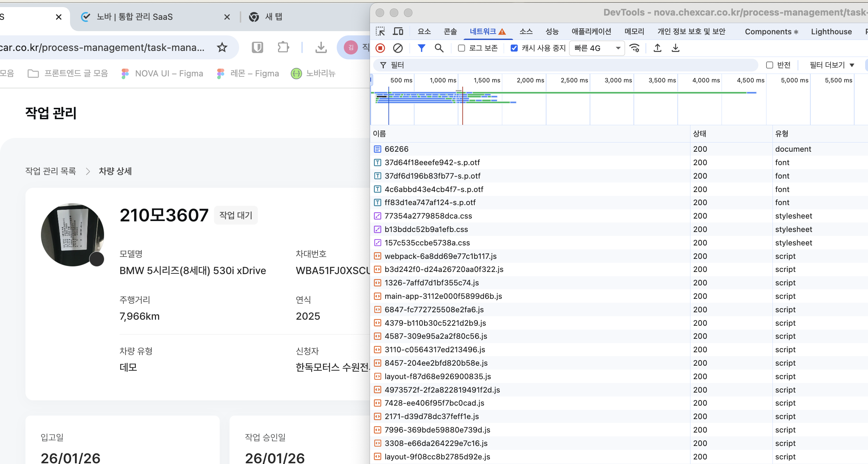Open the 빠른 4G throttling dropdown
This screenshot has height=464, width=868.
click(x=597, y=48)
